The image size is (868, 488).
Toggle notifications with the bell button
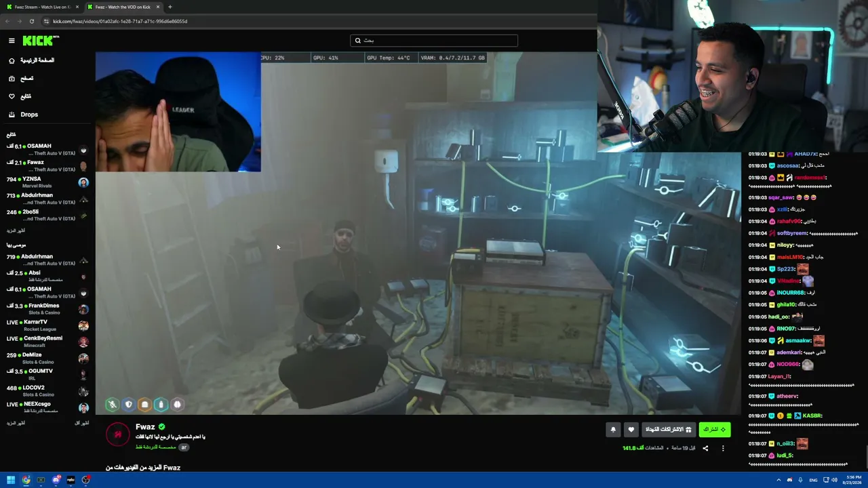tap(613, 429)
